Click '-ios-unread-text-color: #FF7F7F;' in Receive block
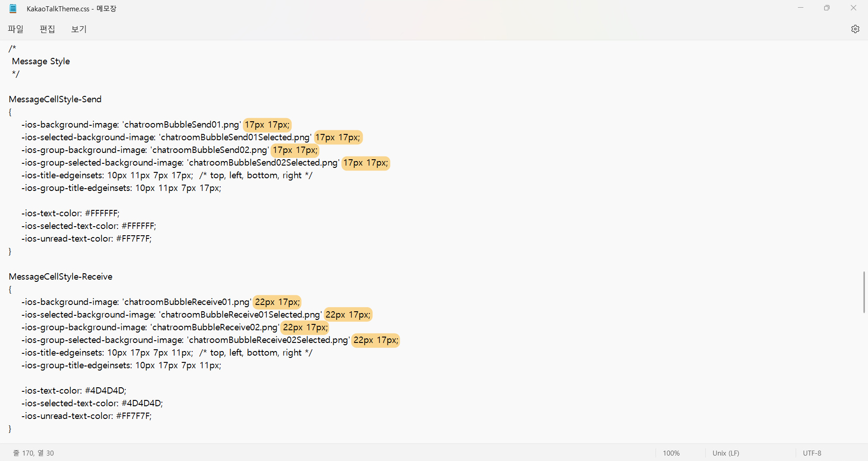Viewport: 868px width, 461px height. pyautogui.click(x=86, y=416)
